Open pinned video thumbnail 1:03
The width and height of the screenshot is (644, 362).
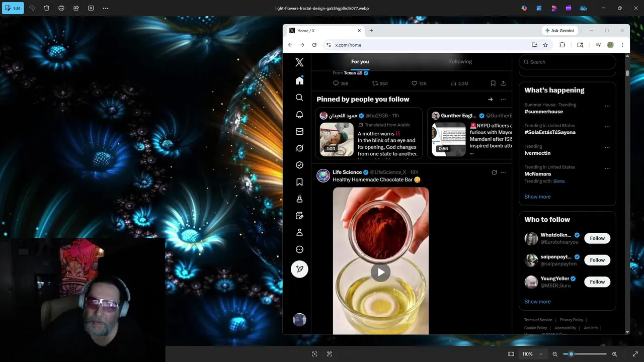point(337,139)
